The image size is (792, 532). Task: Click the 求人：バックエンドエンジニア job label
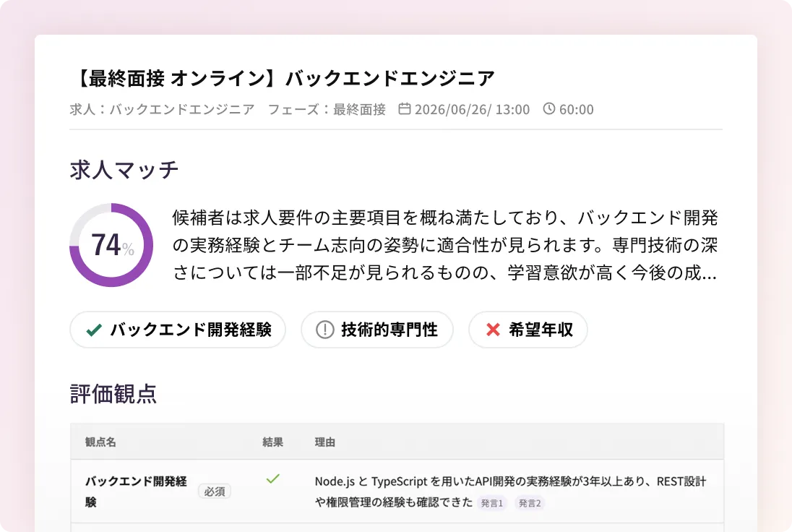[162, 109]
